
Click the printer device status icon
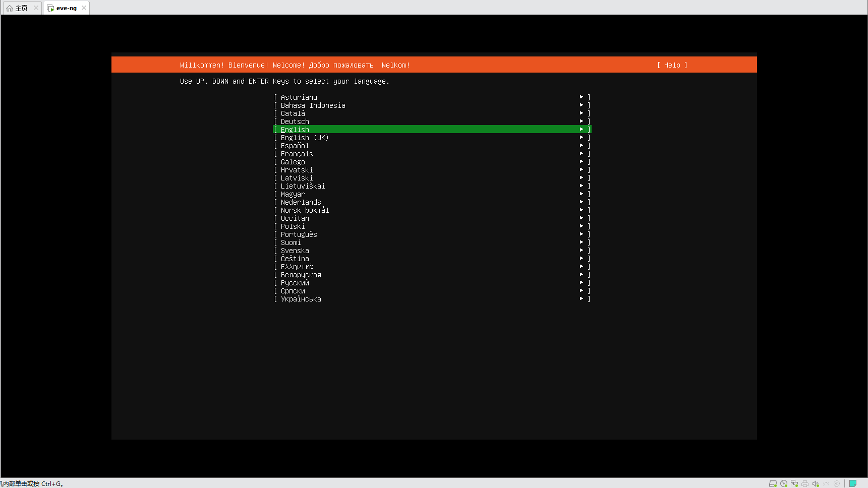coord(805,483)
